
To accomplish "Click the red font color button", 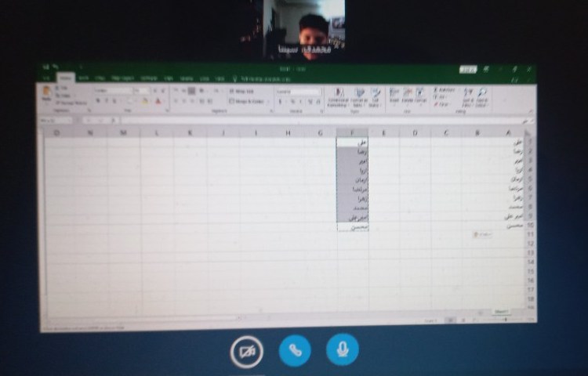I will 158,101.
